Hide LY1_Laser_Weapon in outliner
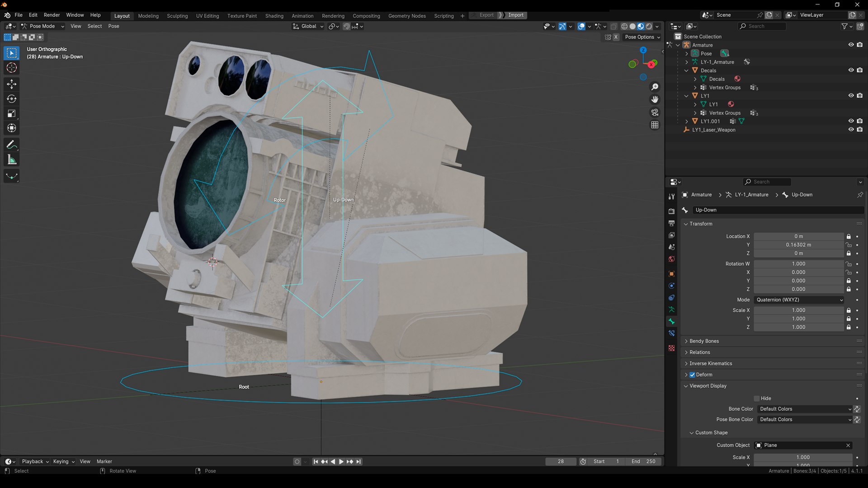868x488 pixels. pyautogui.click(x=851, y=130)
